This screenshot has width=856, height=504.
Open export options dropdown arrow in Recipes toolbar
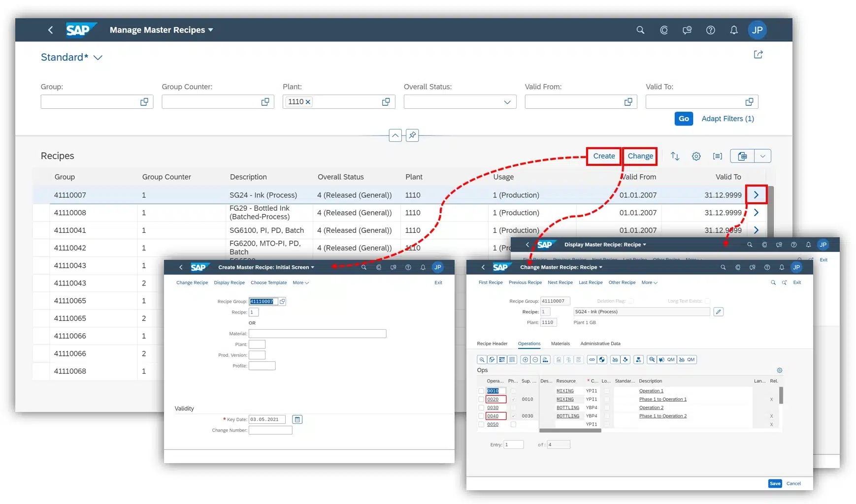pyautogui.click(x=763, y=156)
